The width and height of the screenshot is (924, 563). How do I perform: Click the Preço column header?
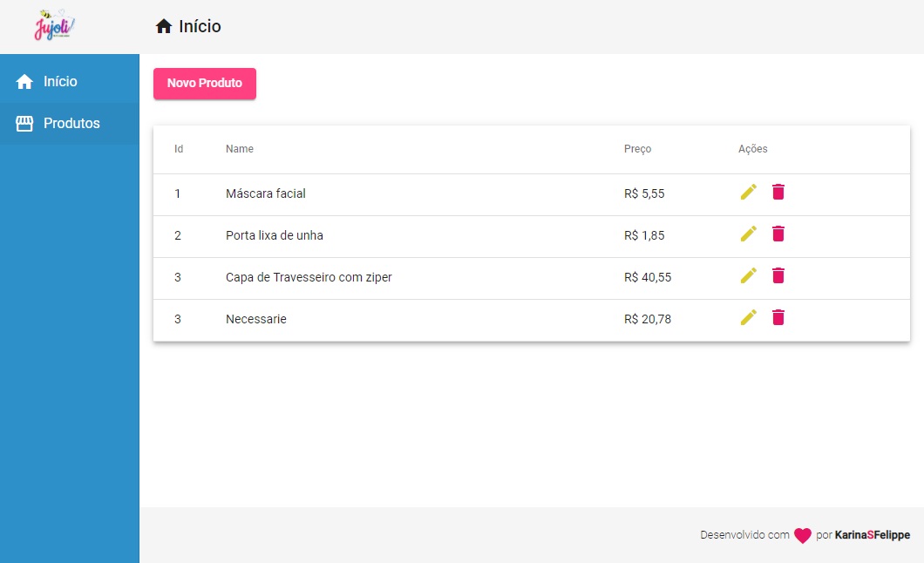coord(637,149)
